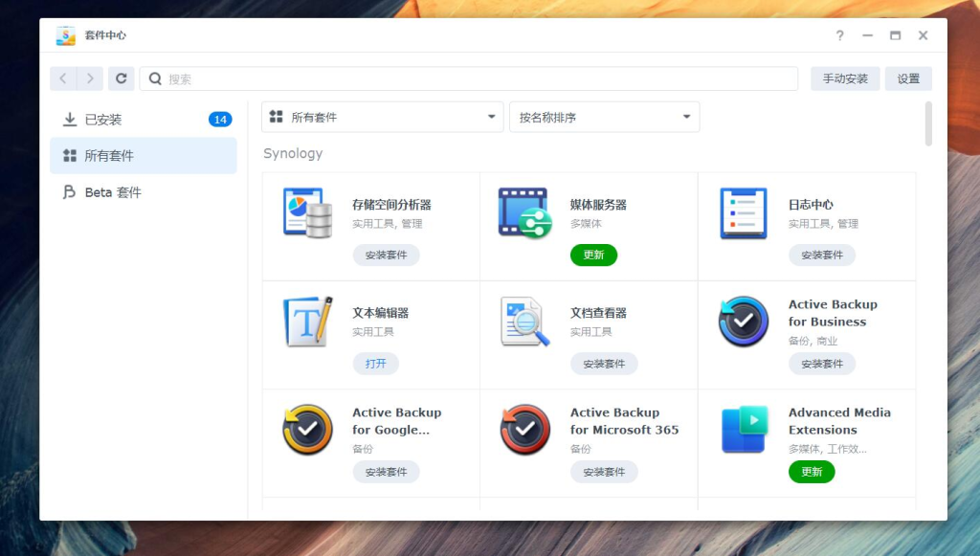Open the 文档查看器 package icon

pyautogui.click(x=523, y=323)
